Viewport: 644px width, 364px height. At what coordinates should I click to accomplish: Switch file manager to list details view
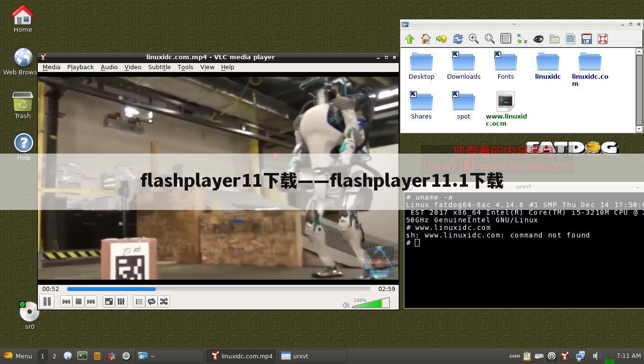point(506,39)
